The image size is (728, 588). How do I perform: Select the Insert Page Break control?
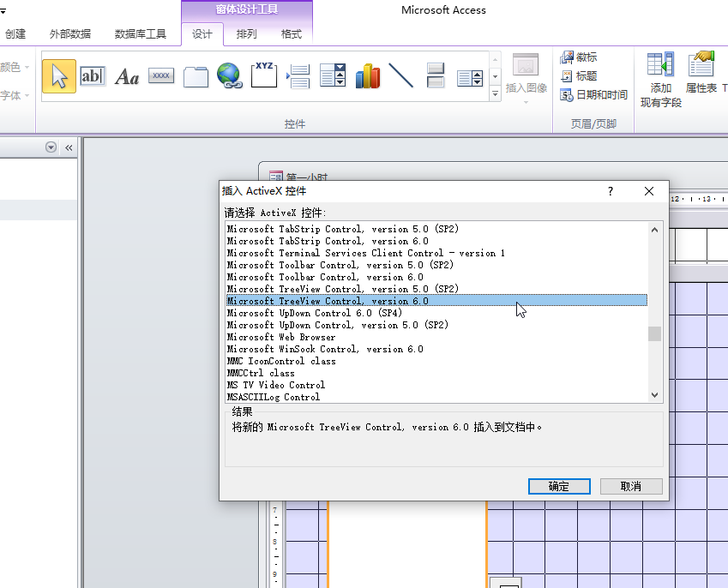tap(298, 76)
